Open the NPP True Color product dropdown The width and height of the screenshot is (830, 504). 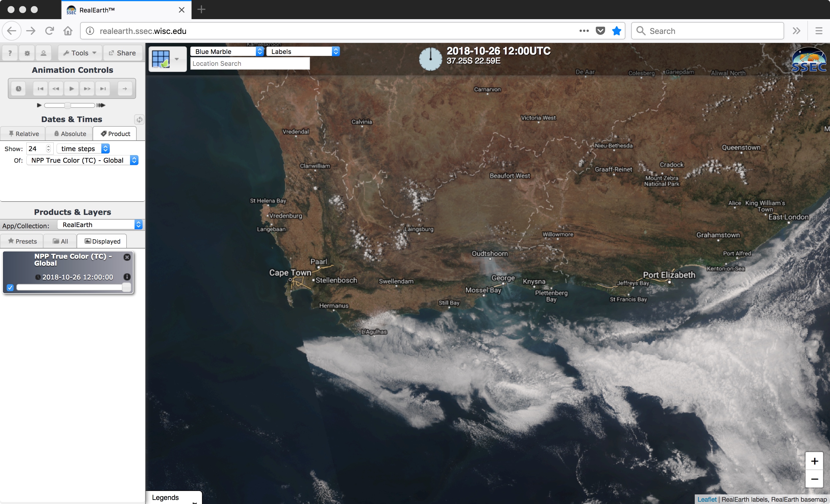(82, 160)
